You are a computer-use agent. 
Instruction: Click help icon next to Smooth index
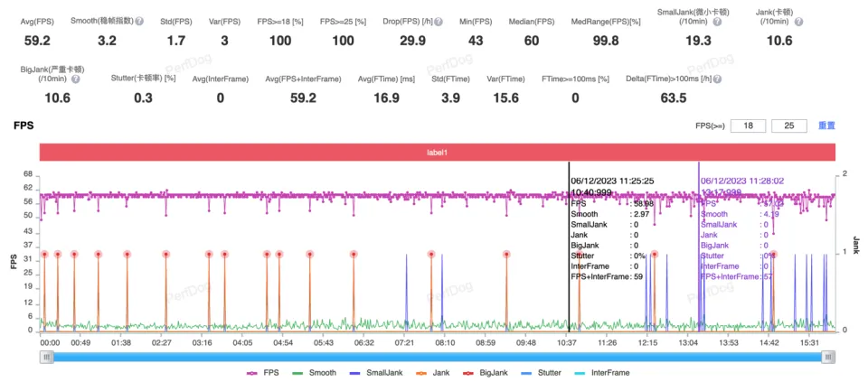click(139, 20)
